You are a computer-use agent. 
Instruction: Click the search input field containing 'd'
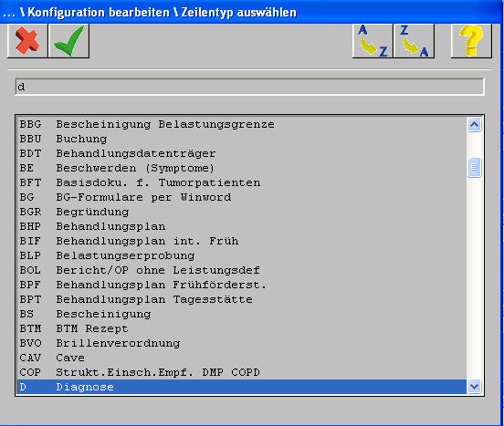click(x=249, y=87)
